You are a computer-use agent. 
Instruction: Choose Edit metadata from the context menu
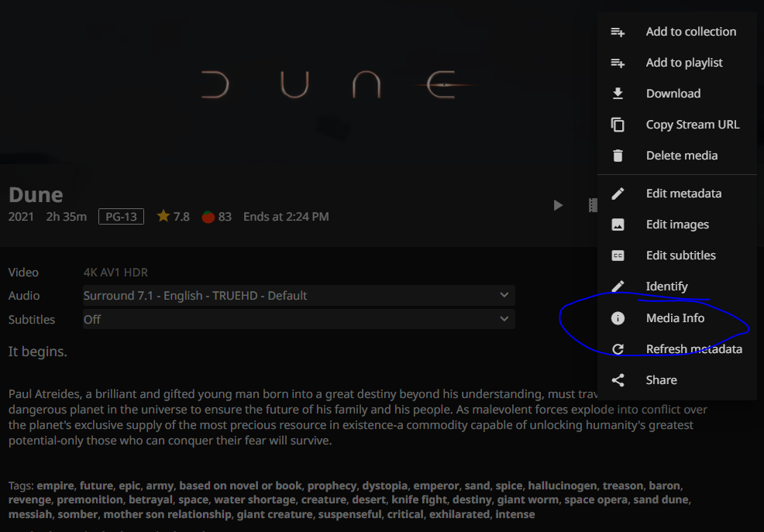coord(683,194)
